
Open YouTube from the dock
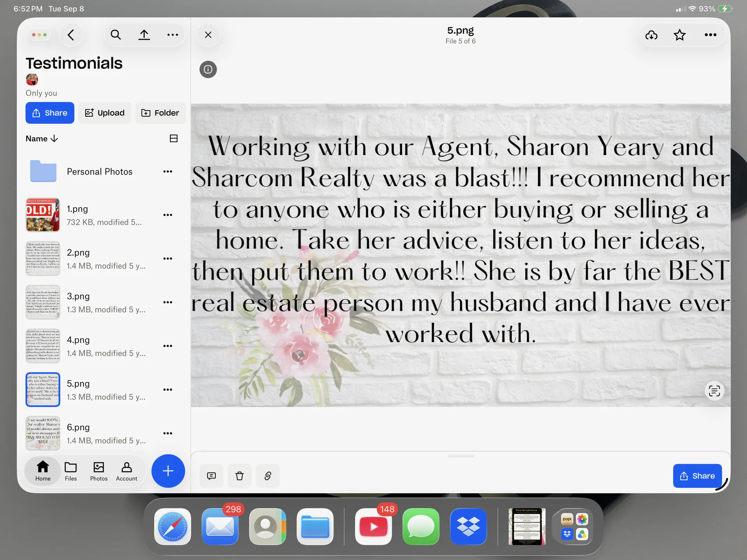tap(373, 527)
